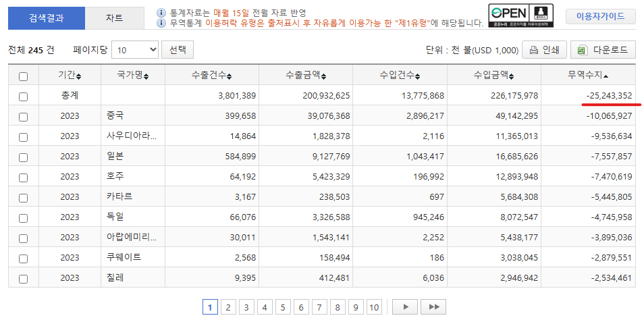The image size is (644, 322).
Task: Go to next page arrow
Action: coord(405,307)
